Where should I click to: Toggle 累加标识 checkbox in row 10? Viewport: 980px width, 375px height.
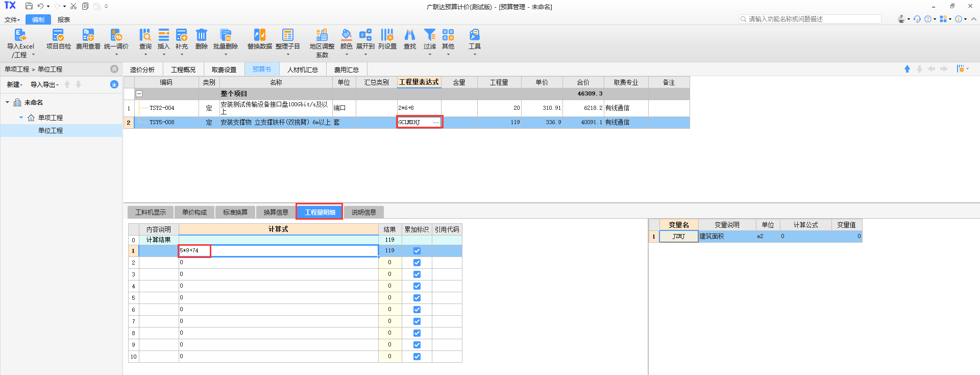tap(417, 357)
